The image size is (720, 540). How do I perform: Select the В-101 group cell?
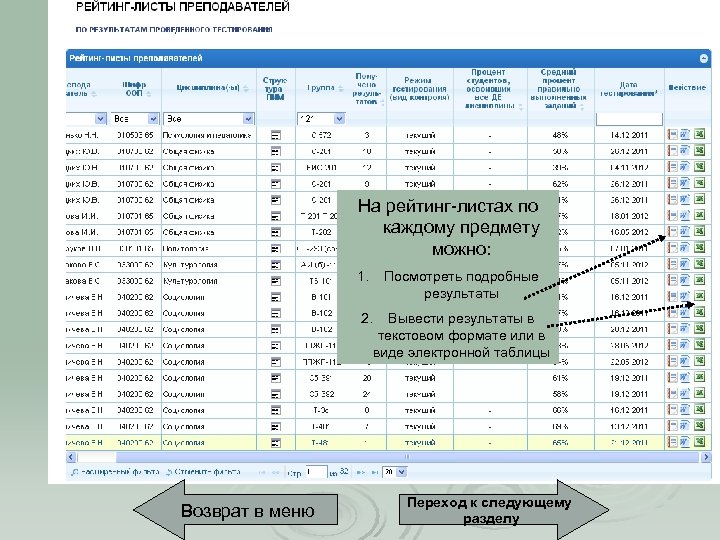[x=321, y=297]
